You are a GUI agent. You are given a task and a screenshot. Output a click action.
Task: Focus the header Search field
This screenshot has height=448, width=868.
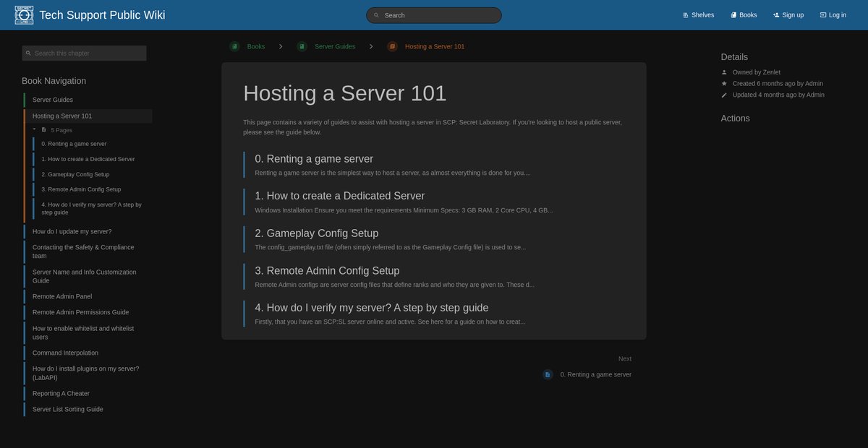click(434, 15)
